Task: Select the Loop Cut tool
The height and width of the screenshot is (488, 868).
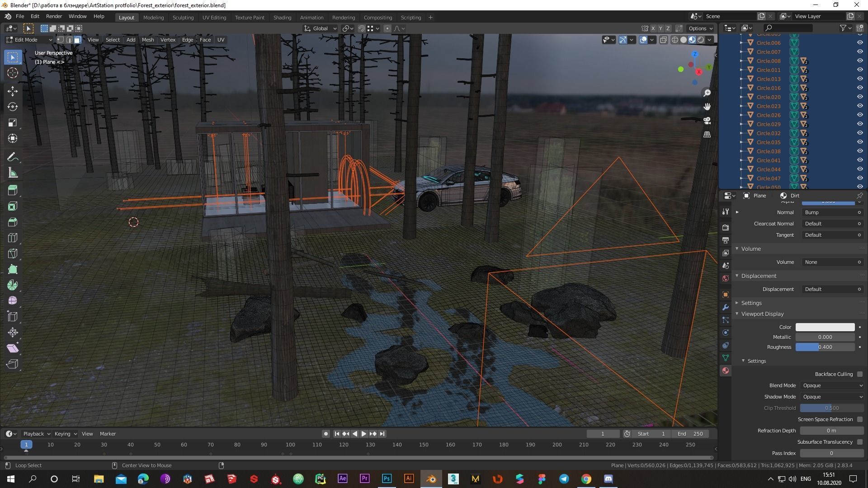Action: coord(13,238)
